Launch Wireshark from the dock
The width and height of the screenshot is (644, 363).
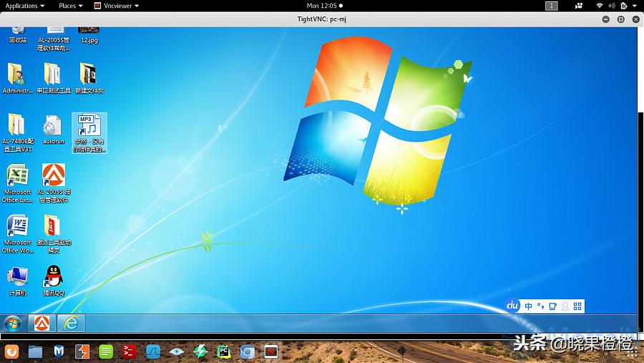[153, 352]
